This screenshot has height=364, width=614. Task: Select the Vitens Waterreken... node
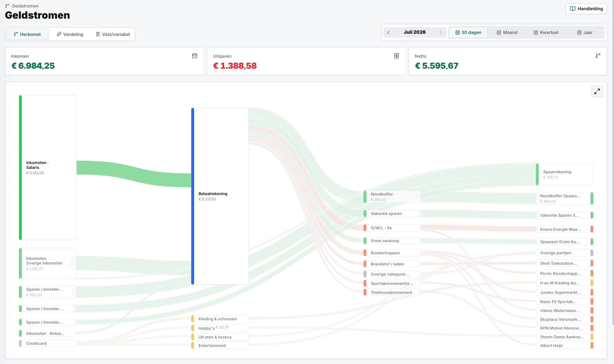[564, 310]
